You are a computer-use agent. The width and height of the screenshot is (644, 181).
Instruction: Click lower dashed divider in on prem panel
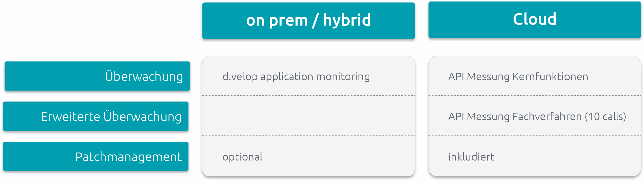[308, 136]
